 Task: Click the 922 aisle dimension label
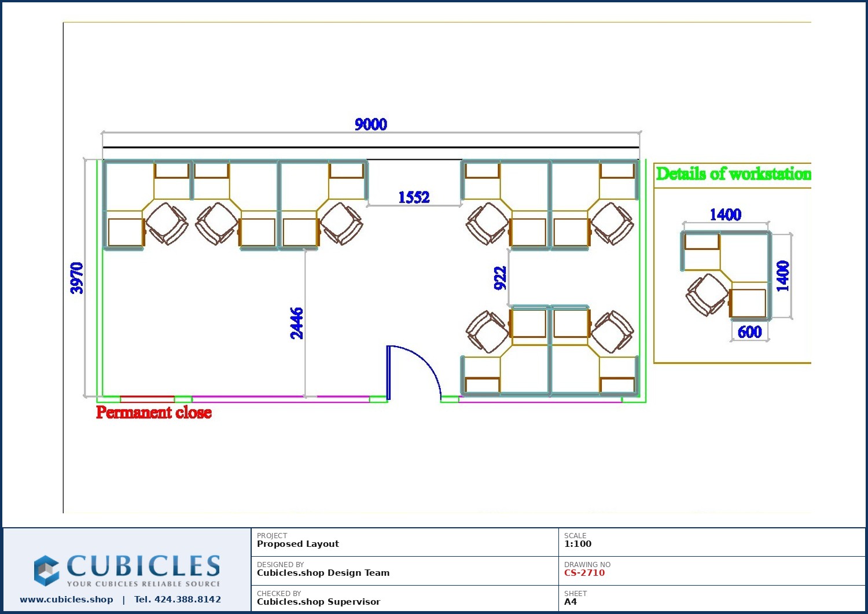(x=500, y=278)
